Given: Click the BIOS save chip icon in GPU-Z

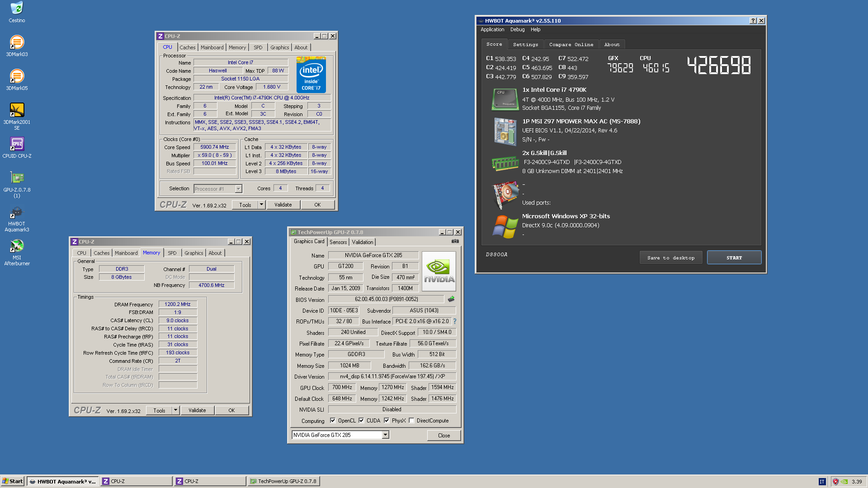Looking at the screenshot, I should tap(451, 299).
